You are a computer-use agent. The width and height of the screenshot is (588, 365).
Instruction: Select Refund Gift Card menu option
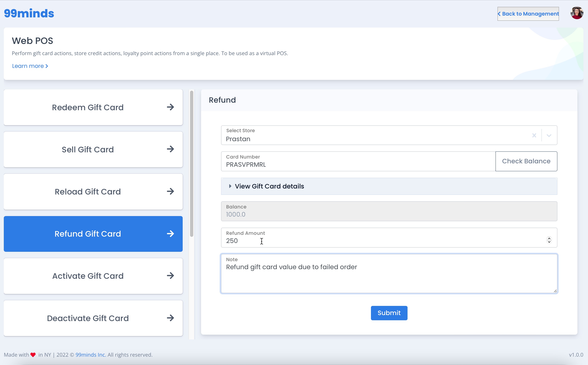pyautogui.click(x=93, y=234)
